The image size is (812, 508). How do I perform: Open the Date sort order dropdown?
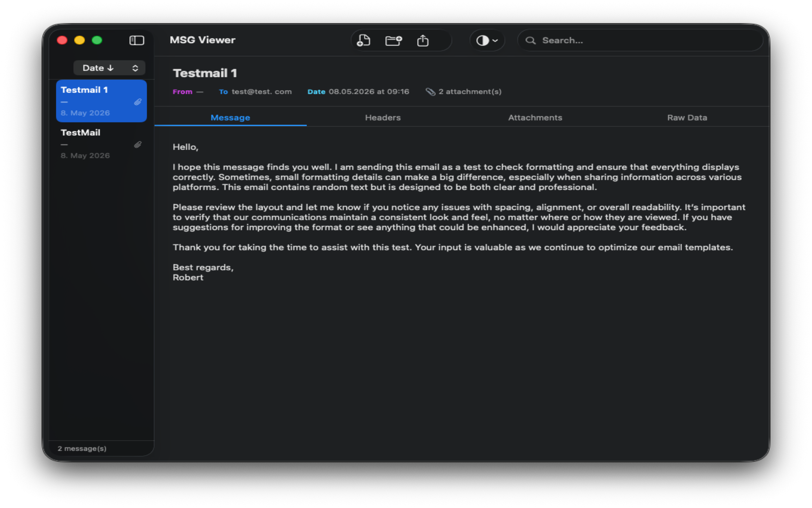coord(109,68)
